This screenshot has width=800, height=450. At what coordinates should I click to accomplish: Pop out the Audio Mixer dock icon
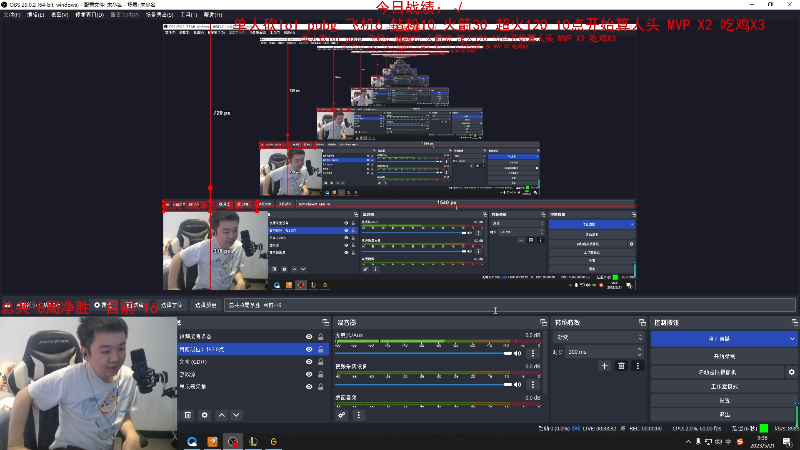(x=543, y=322)
